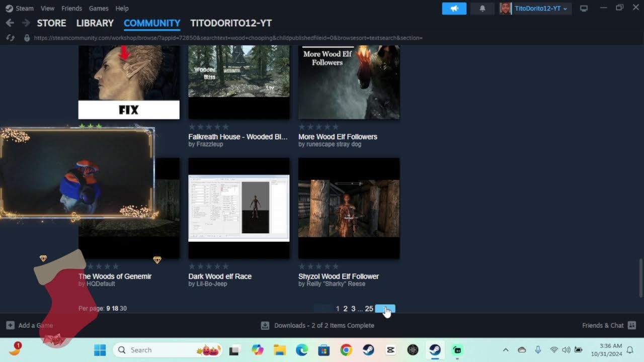
Task: Click the star rating under Shyzol Wood Elf Follower
Action: [x=319, y=266]
